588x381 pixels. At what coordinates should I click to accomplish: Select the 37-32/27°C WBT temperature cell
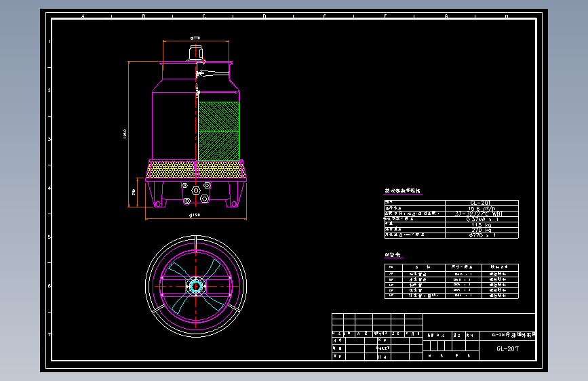(x=481, y=214)
